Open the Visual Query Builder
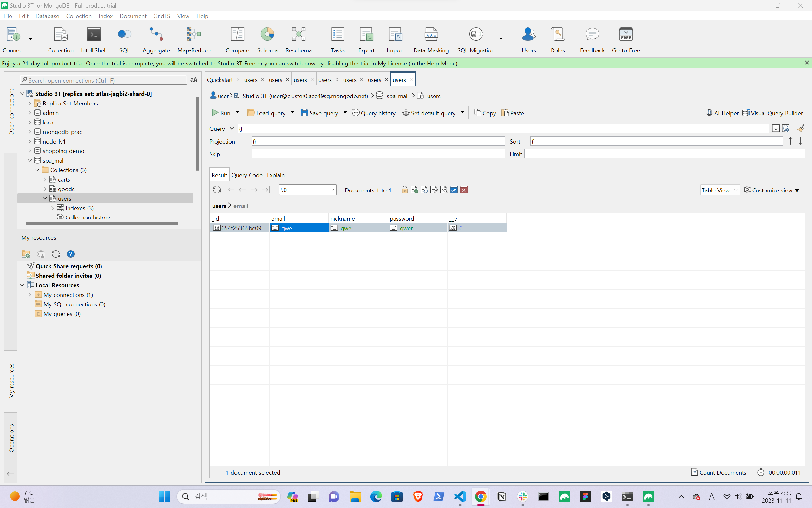The height and width of the screenshot is (508, 812). click(772, 113)
